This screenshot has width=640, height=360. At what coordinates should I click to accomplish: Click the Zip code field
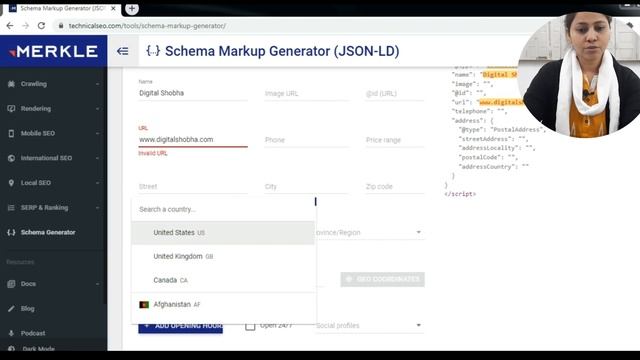point(395,187)
